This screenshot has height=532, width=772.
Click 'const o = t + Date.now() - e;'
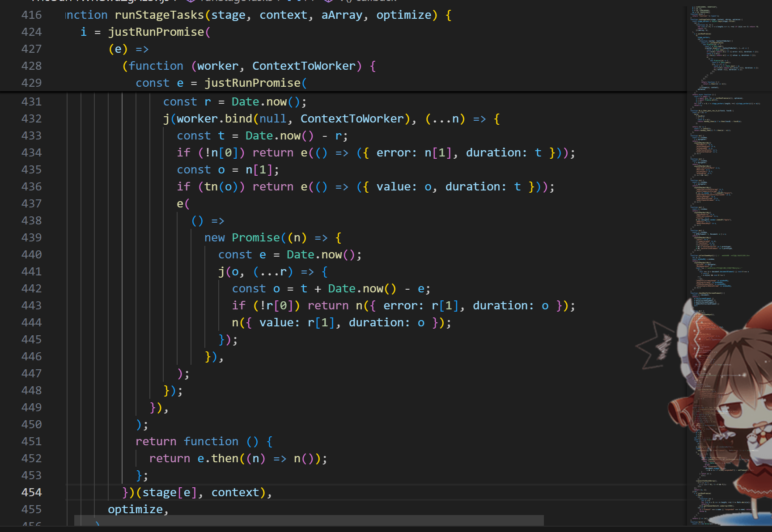(331, 289)
